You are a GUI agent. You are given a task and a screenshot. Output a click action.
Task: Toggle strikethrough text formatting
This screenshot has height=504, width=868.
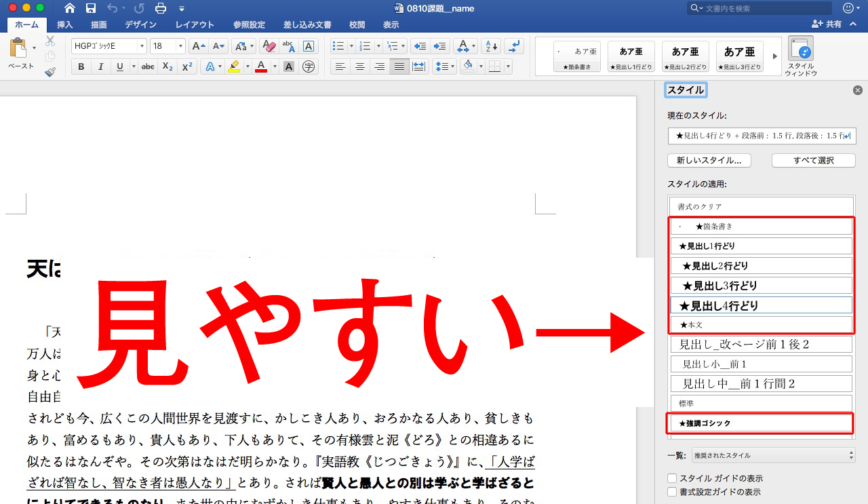[x=148, y=66]
